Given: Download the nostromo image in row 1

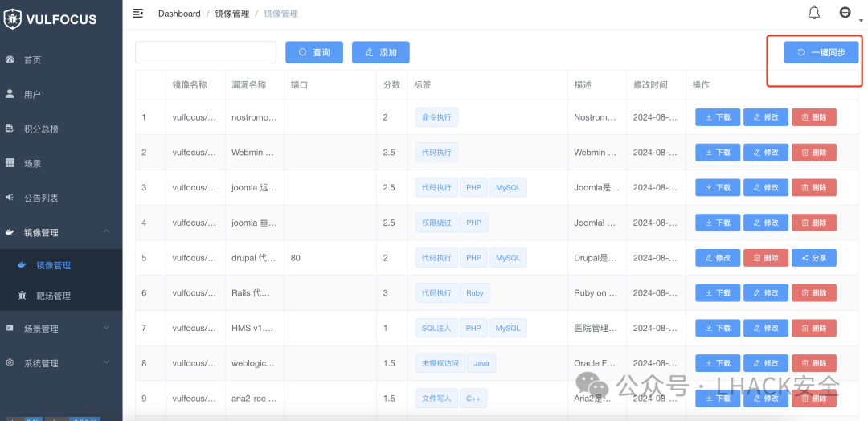Looking at the screenshot, I should click(718, 117).
